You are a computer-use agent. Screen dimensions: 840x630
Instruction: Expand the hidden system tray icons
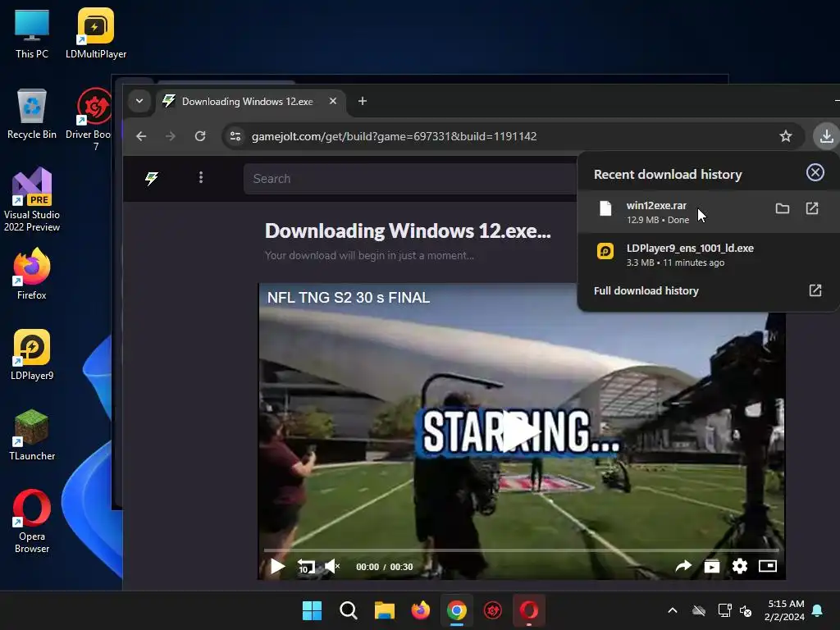coord(673,610)
